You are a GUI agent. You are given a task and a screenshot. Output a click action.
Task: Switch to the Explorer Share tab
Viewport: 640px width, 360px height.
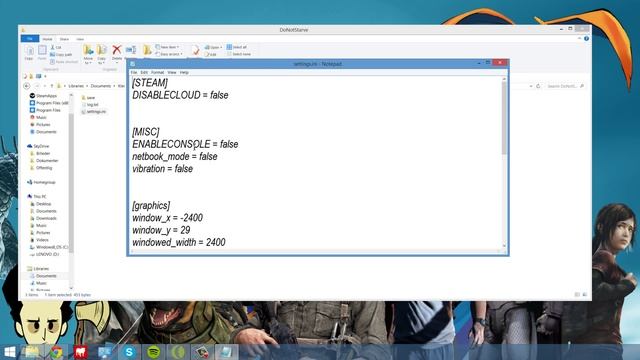coord(64,39)
